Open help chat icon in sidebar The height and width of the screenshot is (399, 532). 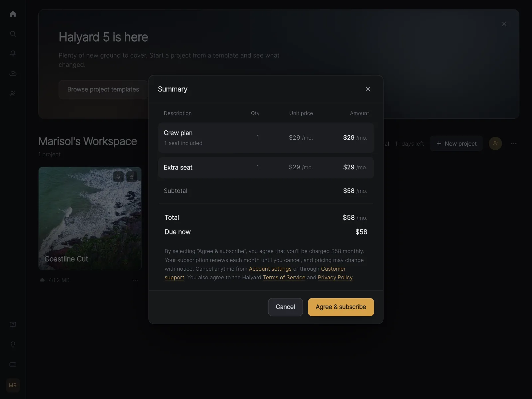[13, 325]
